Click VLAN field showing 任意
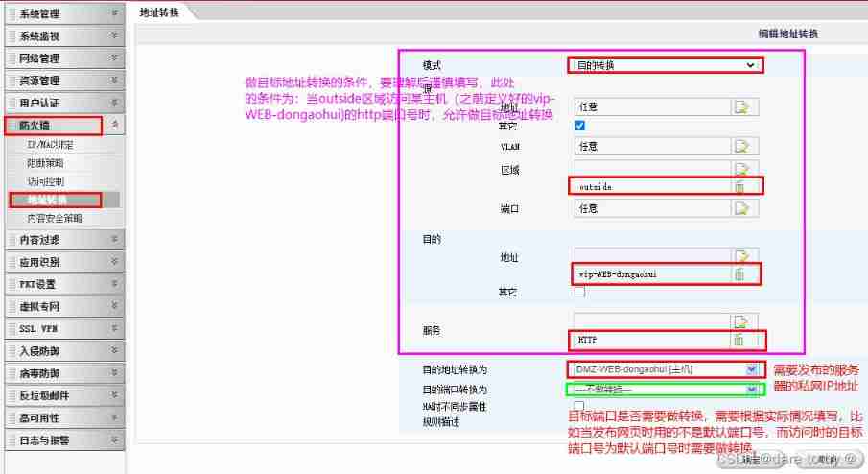868x474 pixels. pos(652,146)
